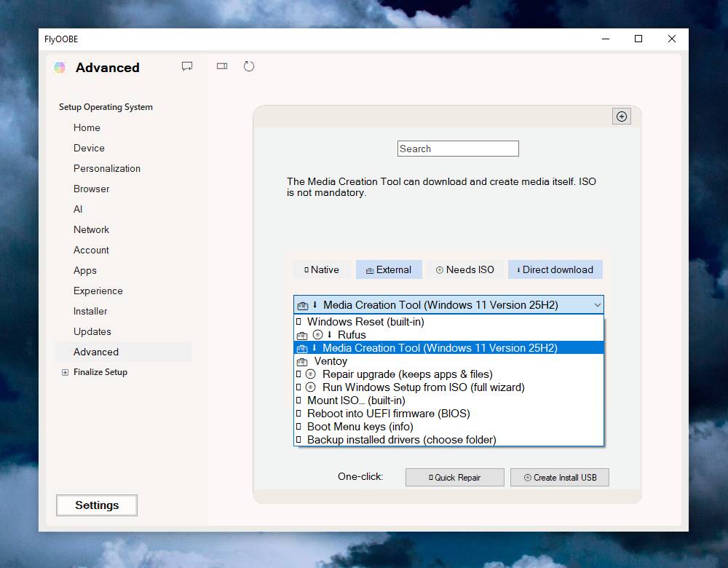
Task: Click the circular refresh arrow icon
Action: (x=249, y=66)
